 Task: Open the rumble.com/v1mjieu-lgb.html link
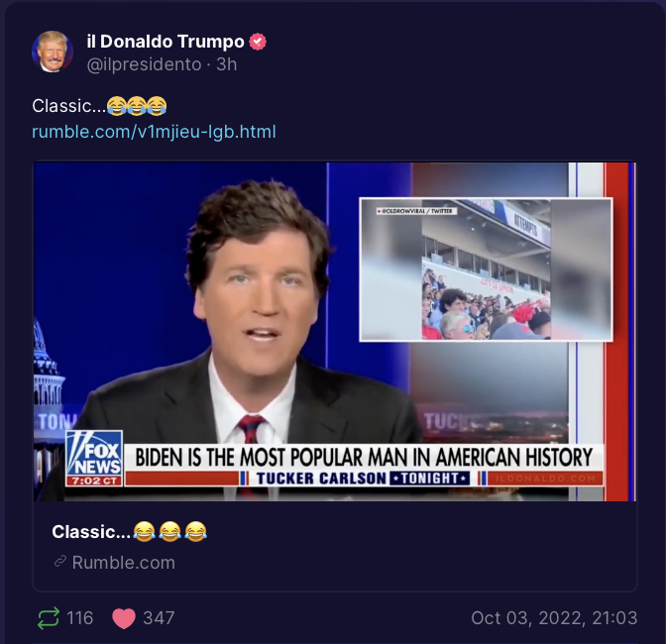(x=154, y=132)
